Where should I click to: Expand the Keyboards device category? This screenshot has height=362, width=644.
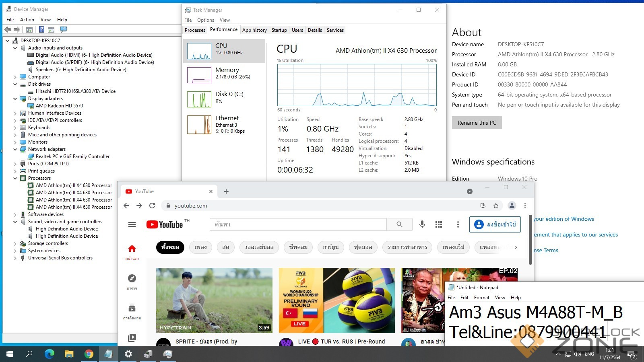pyautogui.click(x=15, y=128)
